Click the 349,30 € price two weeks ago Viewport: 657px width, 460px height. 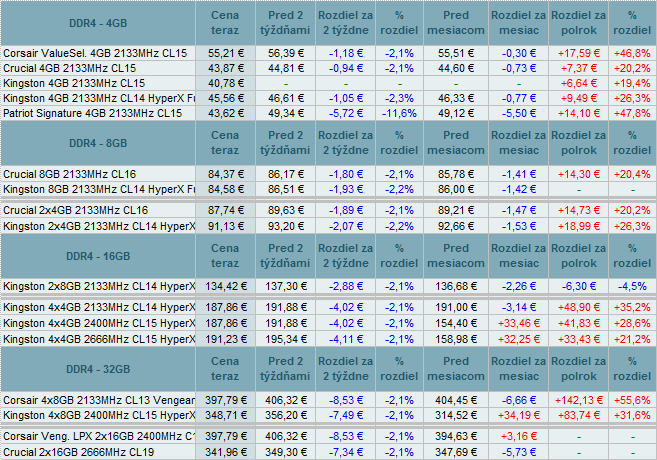click(x=286, y=452)
